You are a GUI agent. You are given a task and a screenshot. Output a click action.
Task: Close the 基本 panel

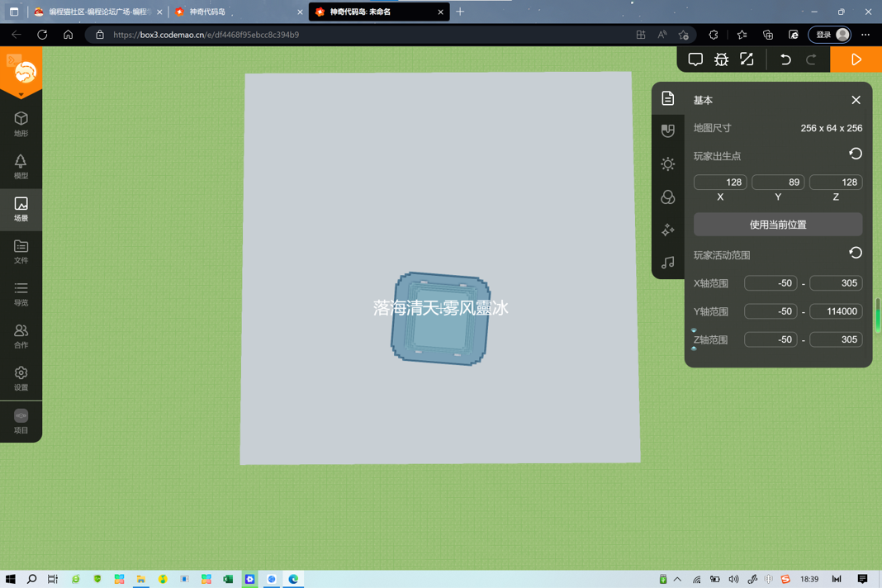click(x=856, y=100)
